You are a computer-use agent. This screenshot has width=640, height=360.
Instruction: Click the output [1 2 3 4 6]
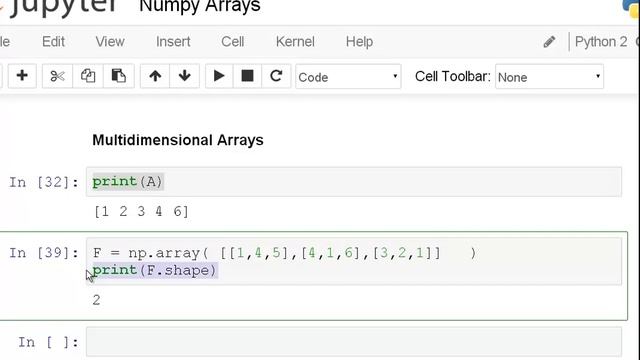coord(141,211)
